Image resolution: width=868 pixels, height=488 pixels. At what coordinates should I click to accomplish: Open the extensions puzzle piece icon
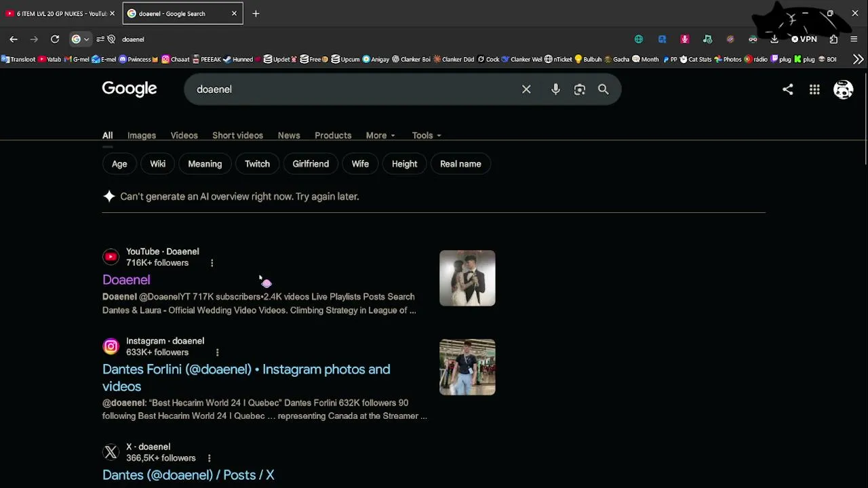pyautogui.click(x=833, y=39)
